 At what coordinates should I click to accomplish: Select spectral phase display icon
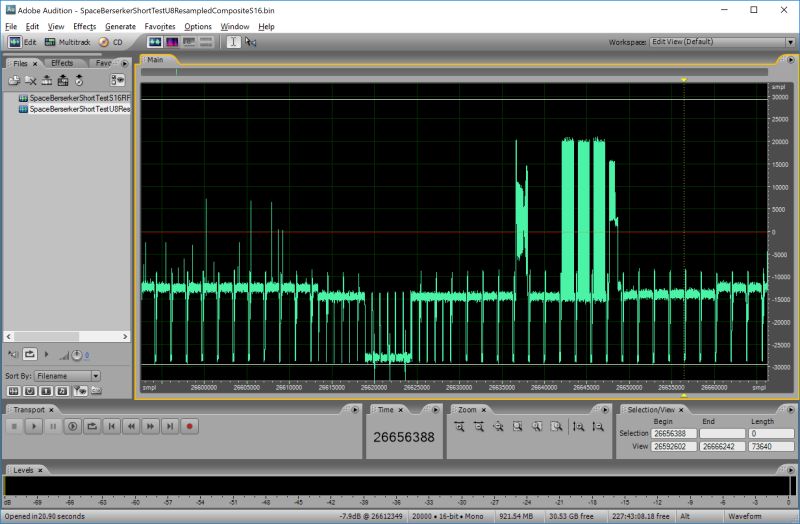point(206,42)
